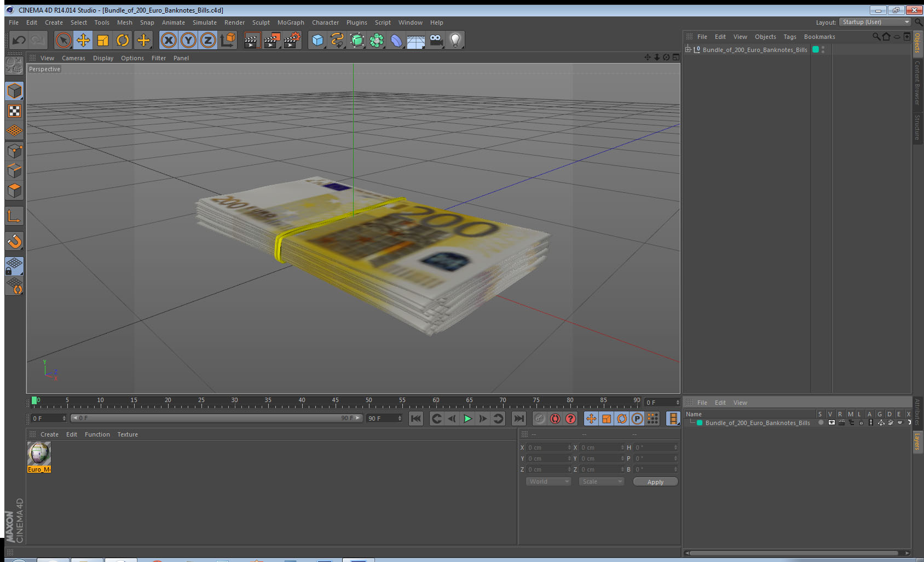Open the Scale mode dropdown

[x=602, y=481]
